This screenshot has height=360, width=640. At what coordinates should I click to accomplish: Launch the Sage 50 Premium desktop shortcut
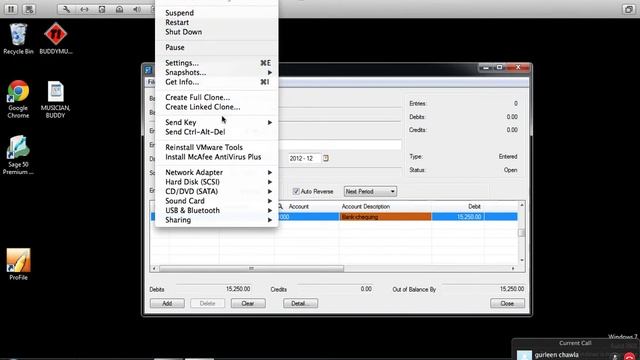click(x=18, y=155)
